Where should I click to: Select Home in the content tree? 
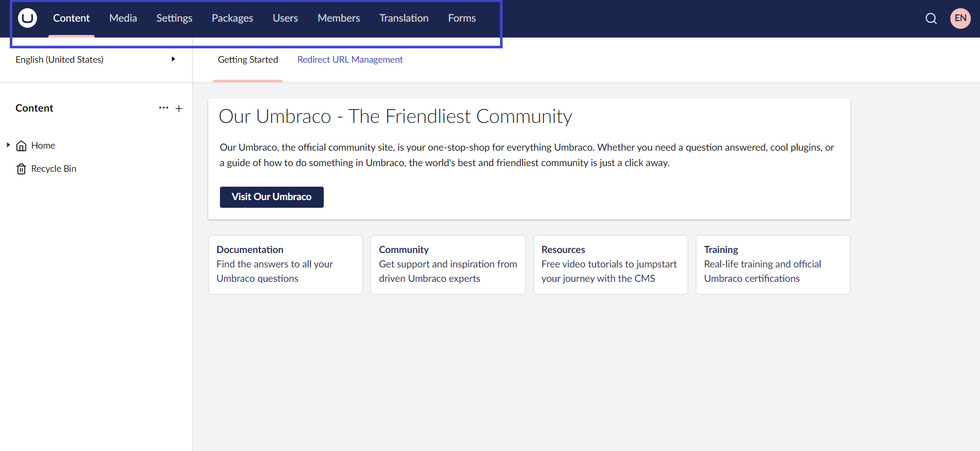(43, 146)
